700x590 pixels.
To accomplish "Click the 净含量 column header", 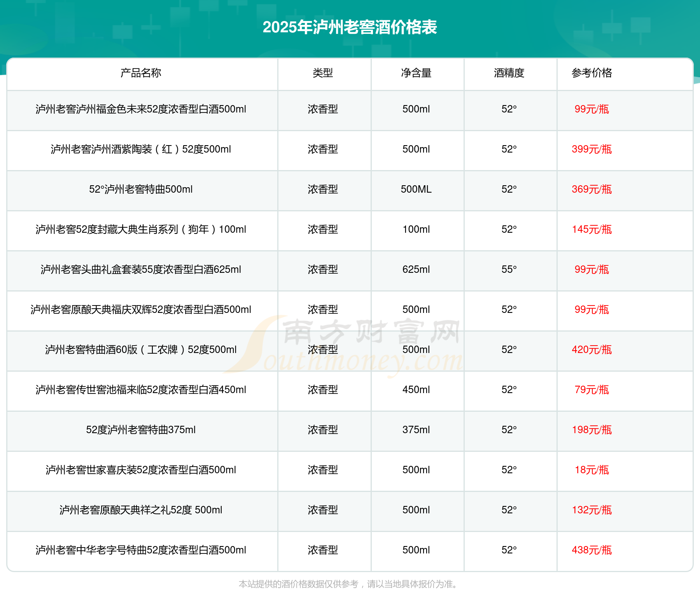I will 416,73.
